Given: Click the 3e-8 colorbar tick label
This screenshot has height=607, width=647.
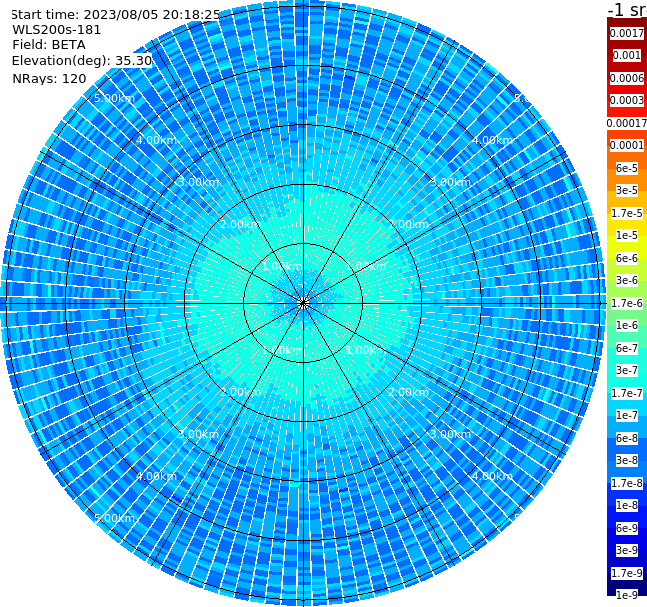Looking at the screenshot, I should 627,461.
